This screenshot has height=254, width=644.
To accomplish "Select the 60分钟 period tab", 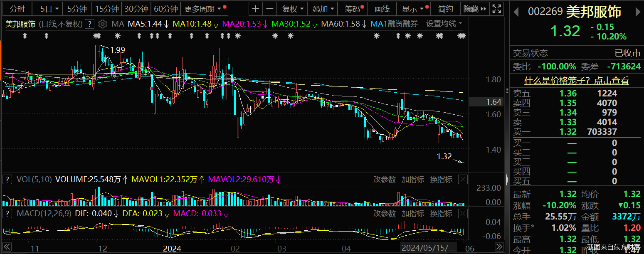I will pos(165,9).
